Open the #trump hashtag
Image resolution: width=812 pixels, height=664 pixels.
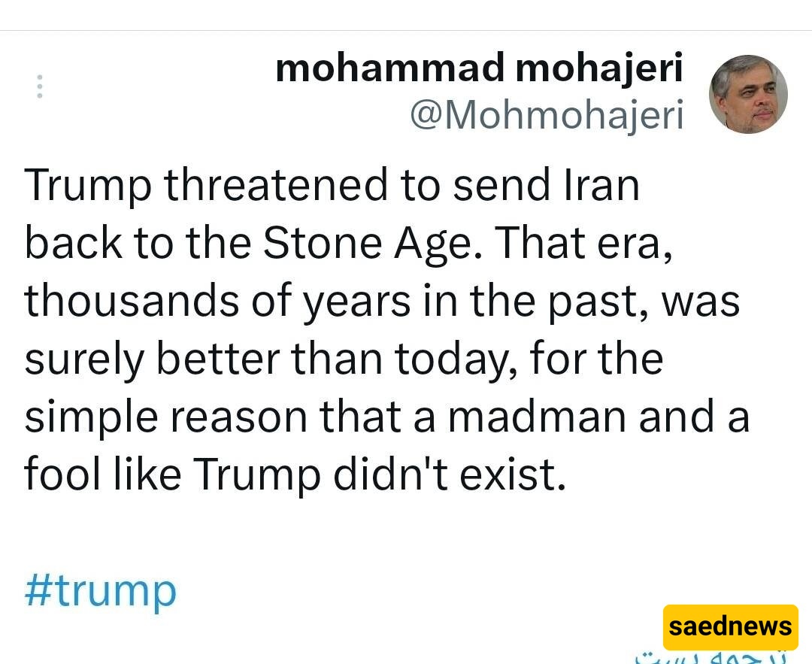point(101,590)
